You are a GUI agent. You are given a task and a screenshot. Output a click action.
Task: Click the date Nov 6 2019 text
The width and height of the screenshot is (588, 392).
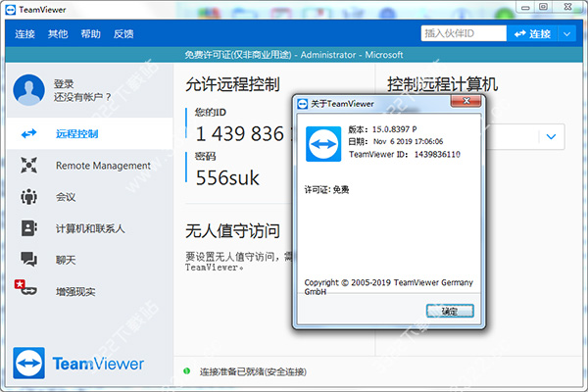(408, 141)
